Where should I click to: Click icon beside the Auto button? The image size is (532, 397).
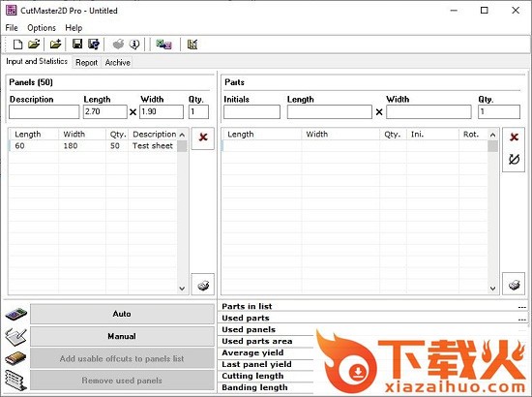pos(15,314)
